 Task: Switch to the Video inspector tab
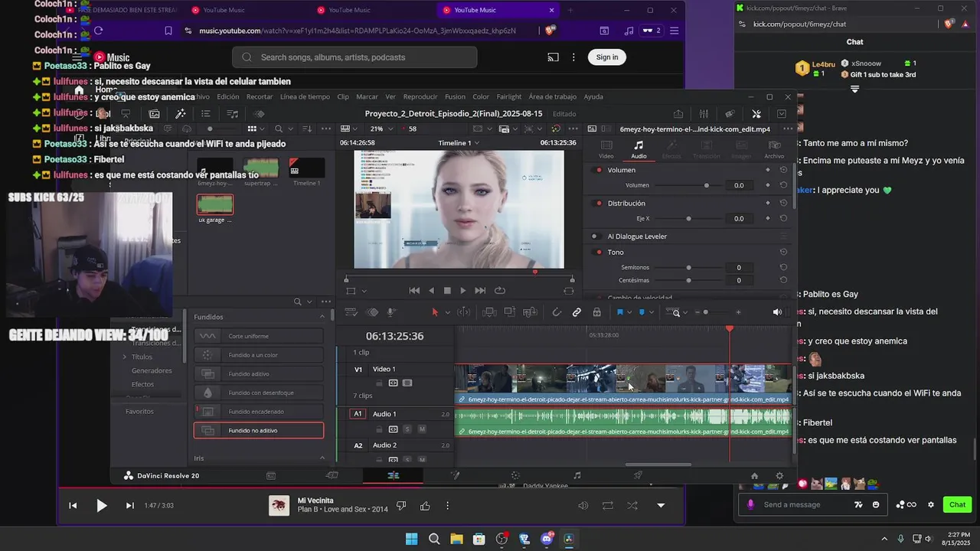pos(606,148)
